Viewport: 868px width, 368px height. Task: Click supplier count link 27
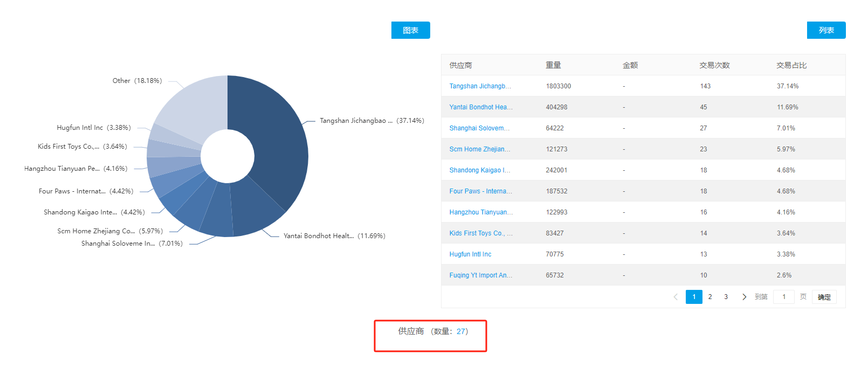[460, 331]
